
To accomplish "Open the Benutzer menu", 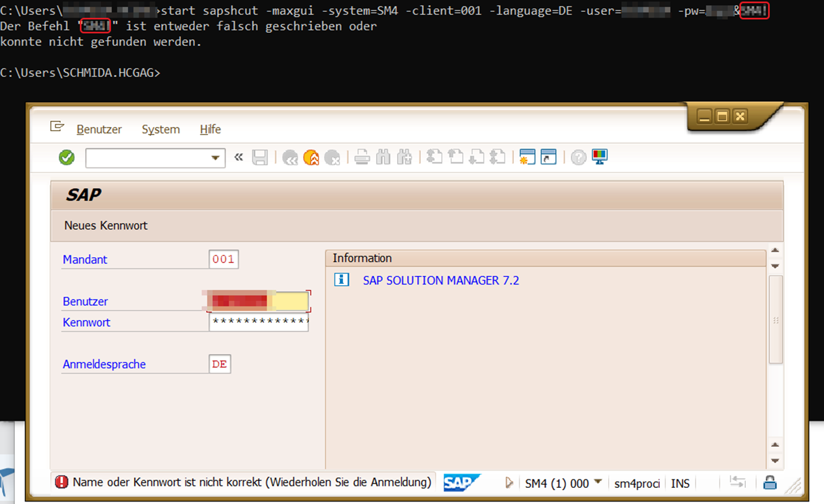I will pos(99,129).
